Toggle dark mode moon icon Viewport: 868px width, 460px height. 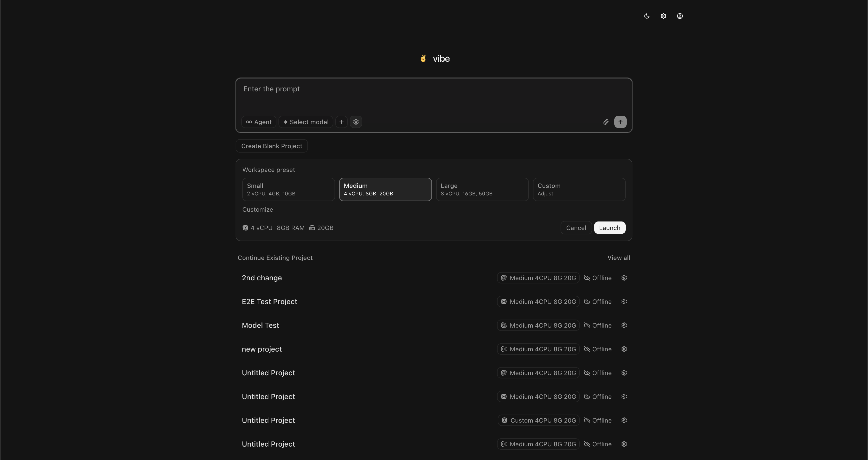tap(647, 16)
